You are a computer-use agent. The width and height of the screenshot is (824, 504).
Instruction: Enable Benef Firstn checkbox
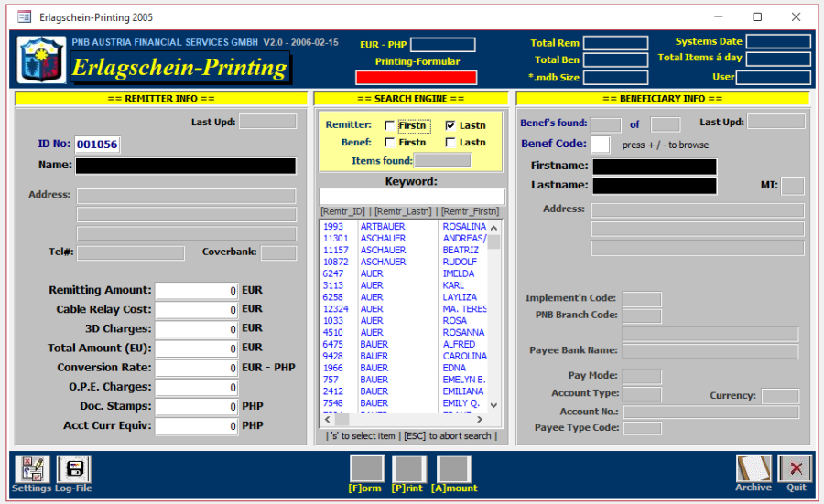coord(390,143)
